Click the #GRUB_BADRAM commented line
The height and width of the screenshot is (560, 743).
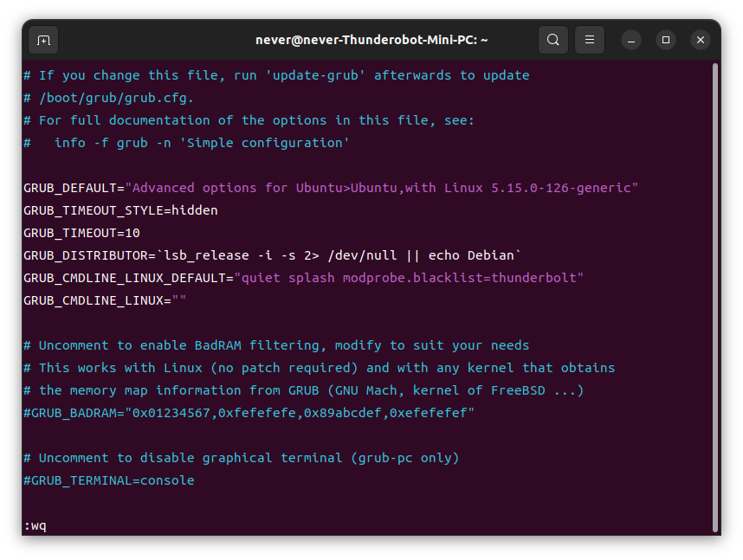pos(249,413)
